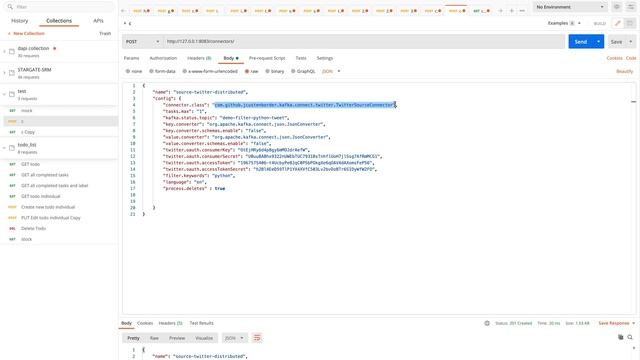Click the todo_list collection folder icon
The width and height of the screenshot is (640, 360).
(x=12, y=148)
